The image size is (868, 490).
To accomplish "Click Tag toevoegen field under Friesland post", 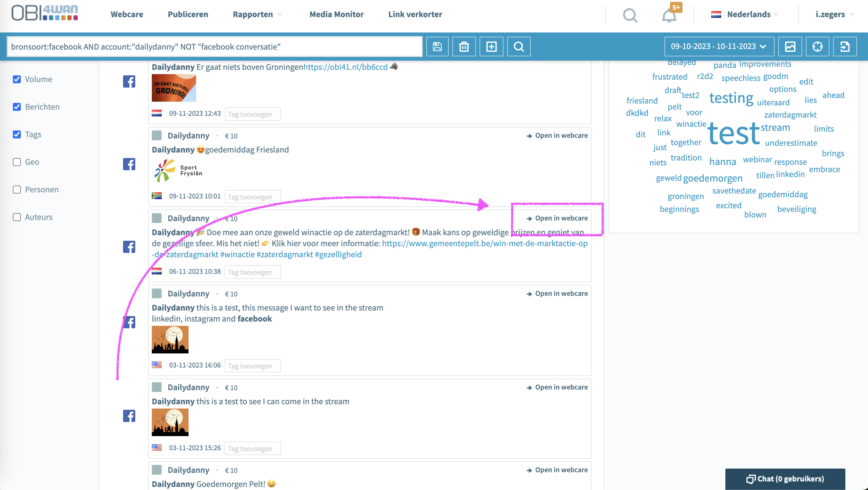I will pyautogui.click(x=253, y=197).
